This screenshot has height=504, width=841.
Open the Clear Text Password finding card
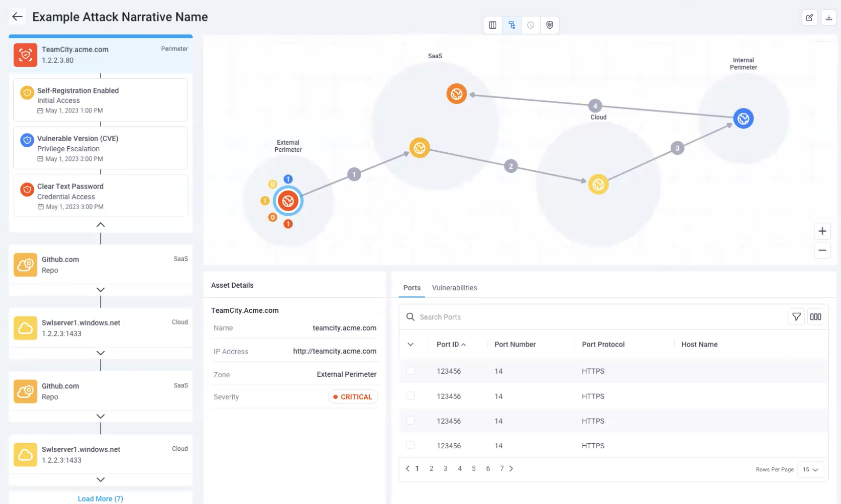click(x=101, y=196)
